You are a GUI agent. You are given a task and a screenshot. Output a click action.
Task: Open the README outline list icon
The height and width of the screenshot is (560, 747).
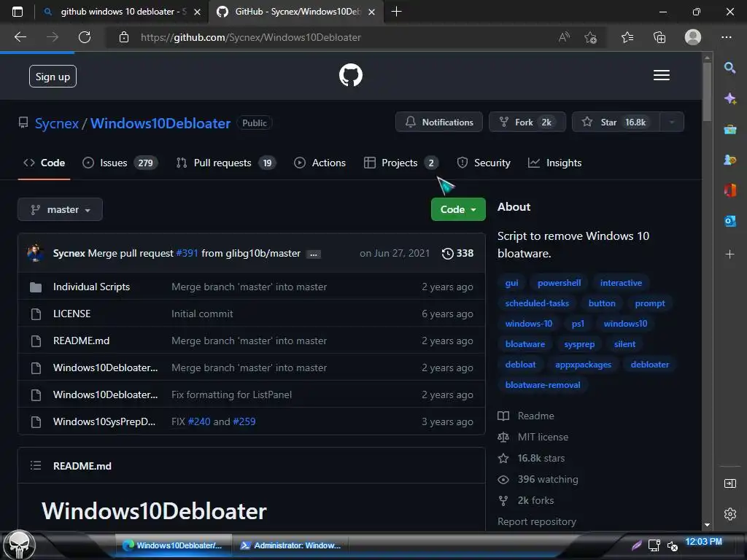coord(36,466)
